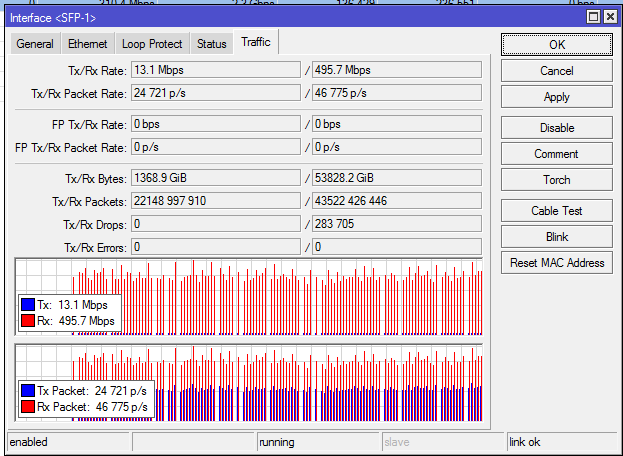Viewport: 623px width, 456px height.
Task: Click the Rx Drops value field
Action: click(396, 224)
